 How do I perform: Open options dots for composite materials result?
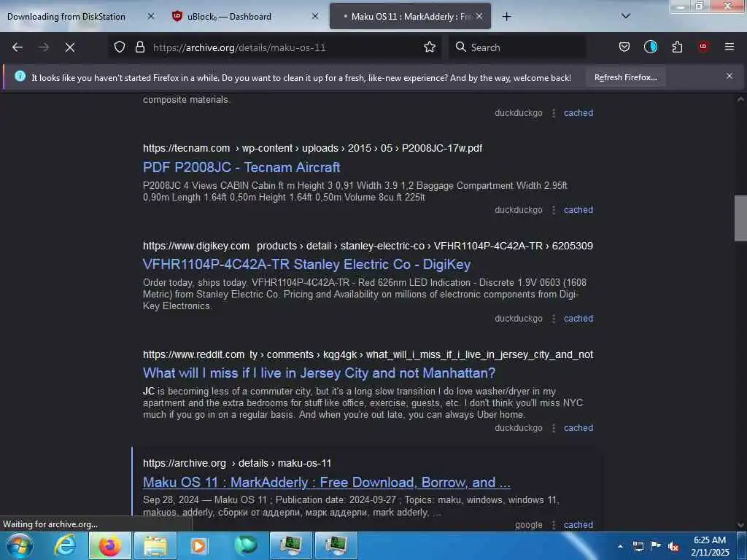[x=554, y=113]
